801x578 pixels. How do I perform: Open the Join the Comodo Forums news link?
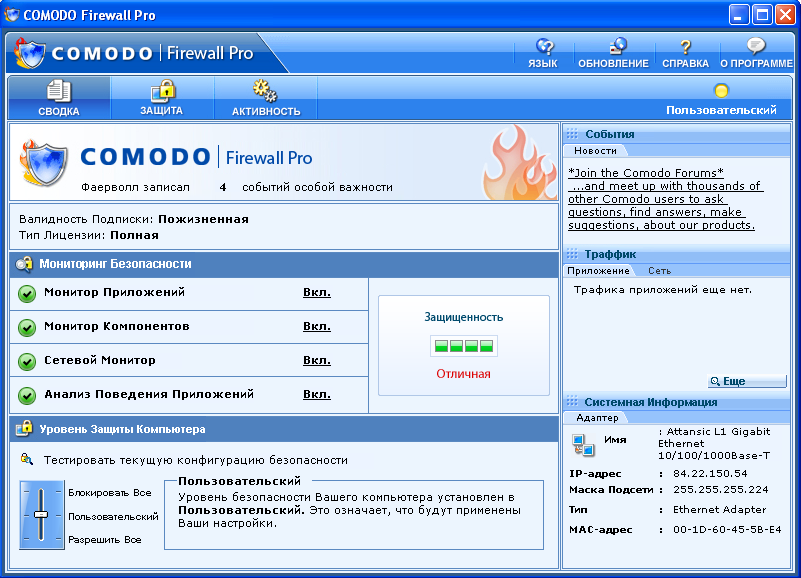[x=666, y=199]
